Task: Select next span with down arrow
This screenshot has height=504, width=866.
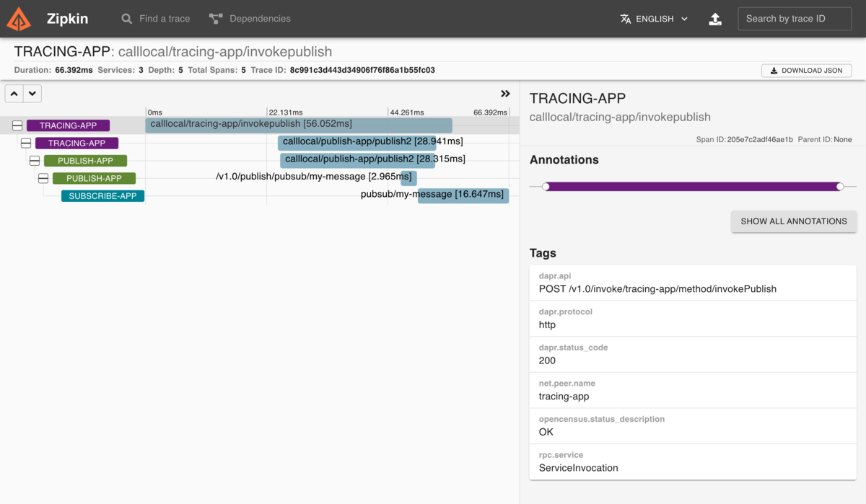Action: (32, 94)
